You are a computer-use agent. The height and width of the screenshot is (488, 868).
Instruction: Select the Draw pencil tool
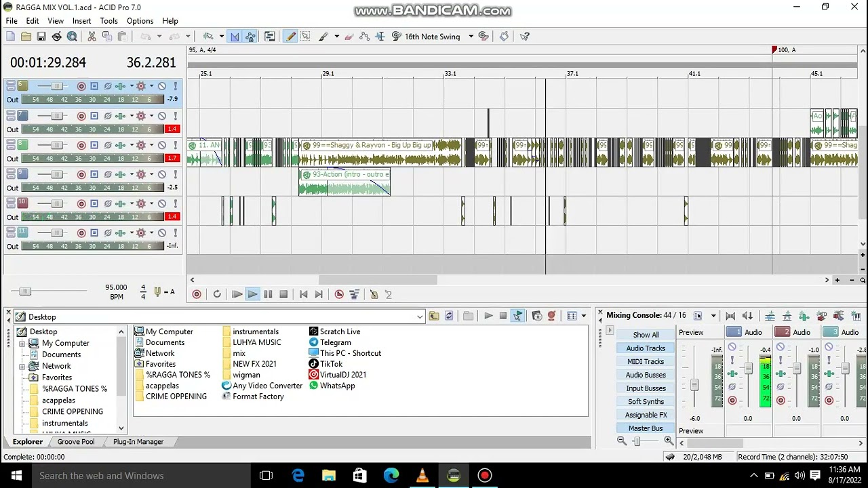coord(290,37)
